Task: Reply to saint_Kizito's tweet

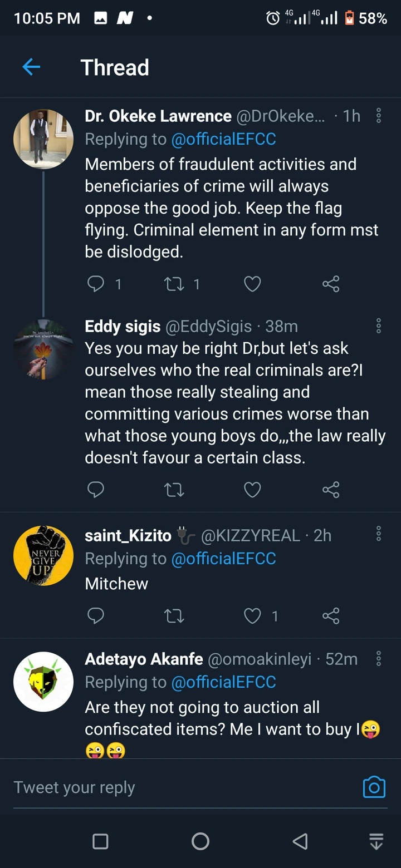Action: pyautogui.click(x=96, y=616)
